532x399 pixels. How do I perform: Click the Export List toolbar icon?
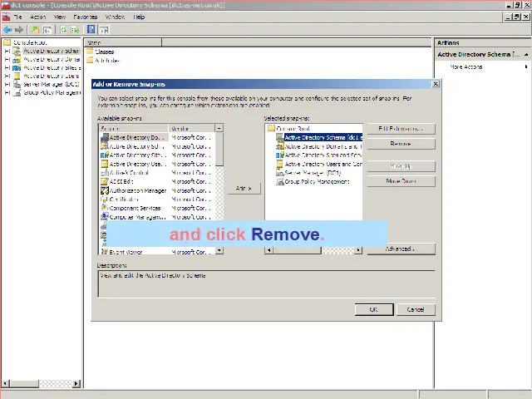click(x=75, y=30)
